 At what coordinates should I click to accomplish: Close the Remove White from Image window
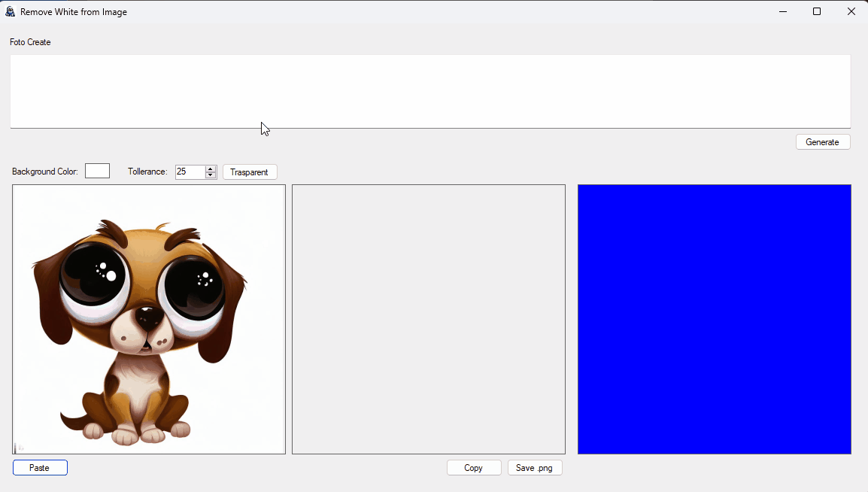pyautogui.click(x=851, y=11)
